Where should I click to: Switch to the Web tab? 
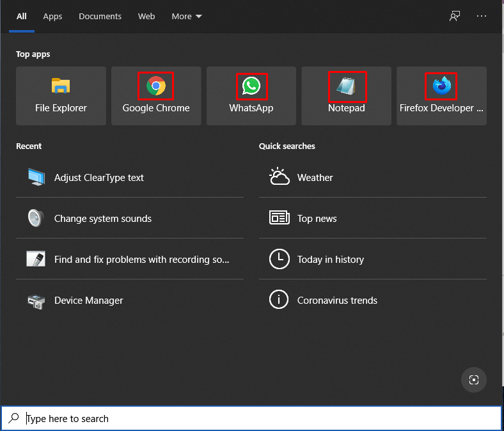(x=146, y=17)
